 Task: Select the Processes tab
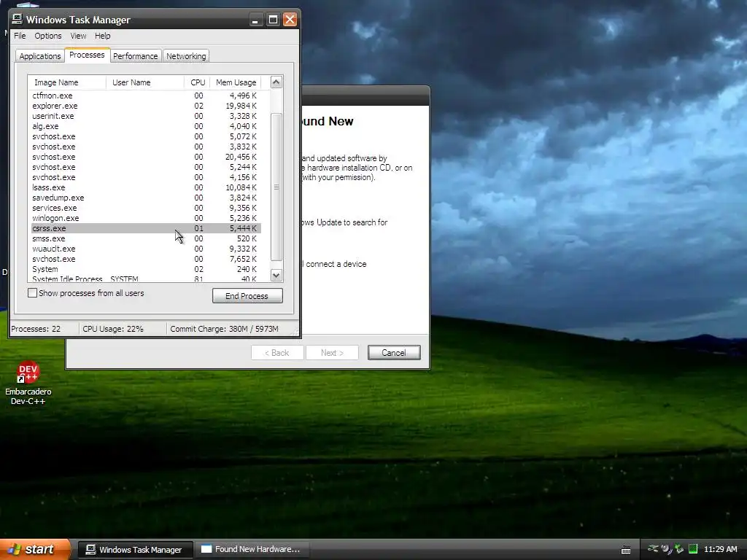[x=87, y=55]
